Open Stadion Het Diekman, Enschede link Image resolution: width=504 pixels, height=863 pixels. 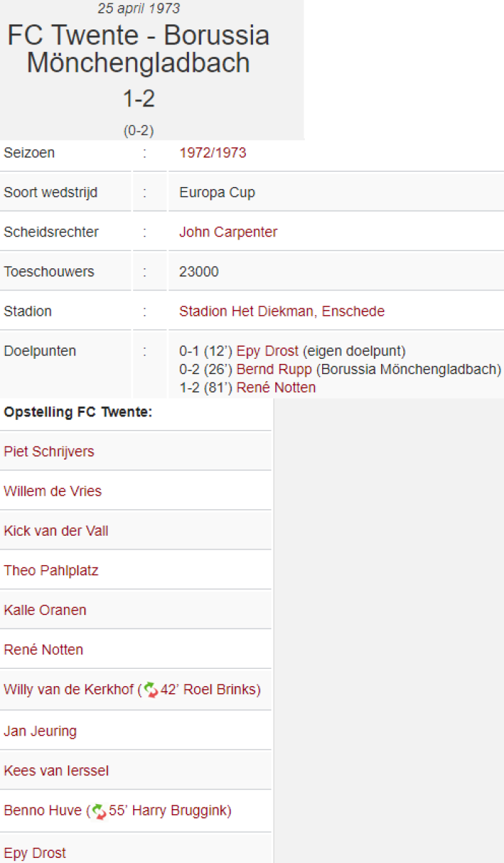click(281, 311)
